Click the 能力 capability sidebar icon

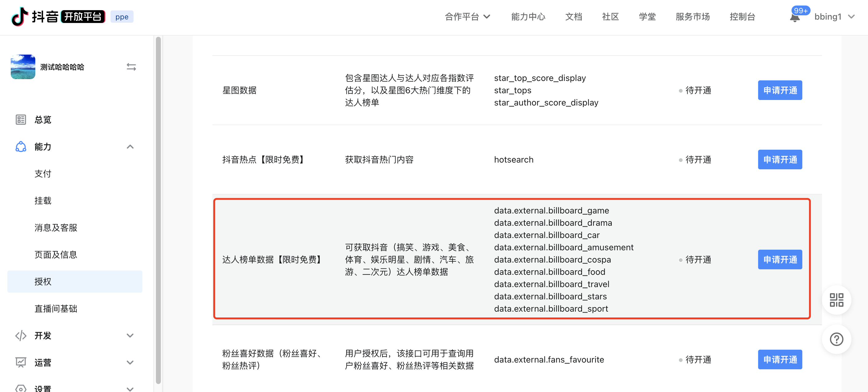coord(21,147)
